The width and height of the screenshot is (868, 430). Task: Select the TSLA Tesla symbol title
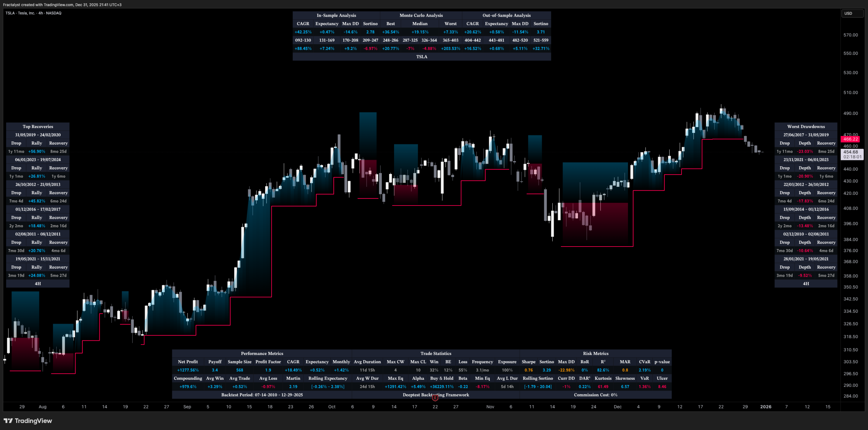tap(33, 13)
